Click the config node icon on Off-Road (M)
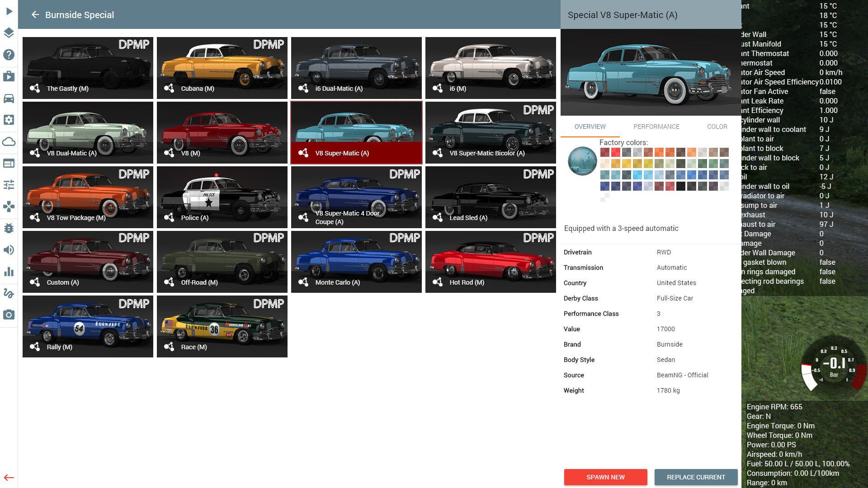Screen dimensions: 868x488 [x=169, y=282]
